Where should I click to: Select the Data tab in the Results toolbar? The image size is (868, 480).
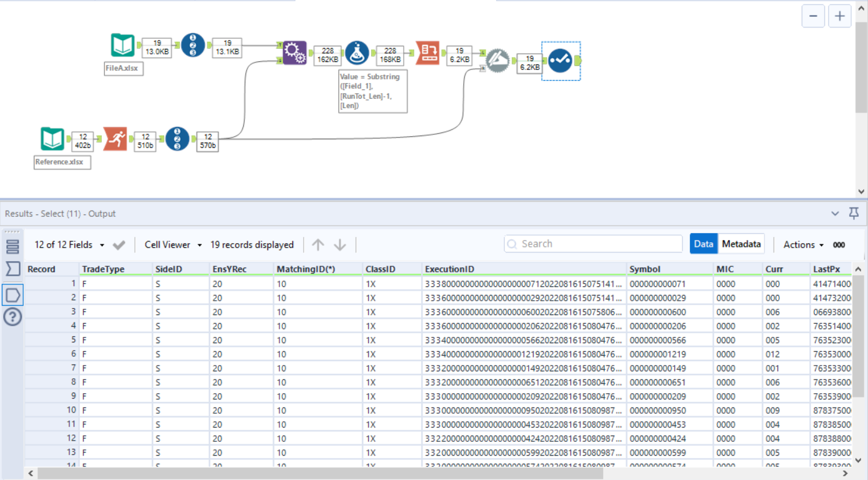click(x=704, y=244)
